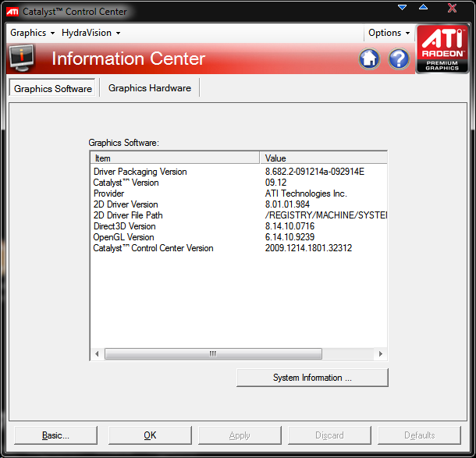Screen dimensions: 476x458
Task: Click the ATI icon in the title bar
Action: [12, 12]
